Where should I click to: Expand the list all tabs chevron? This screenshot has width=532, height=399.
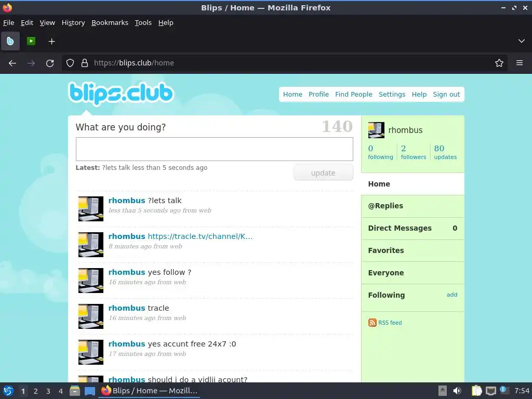[522, 41]
